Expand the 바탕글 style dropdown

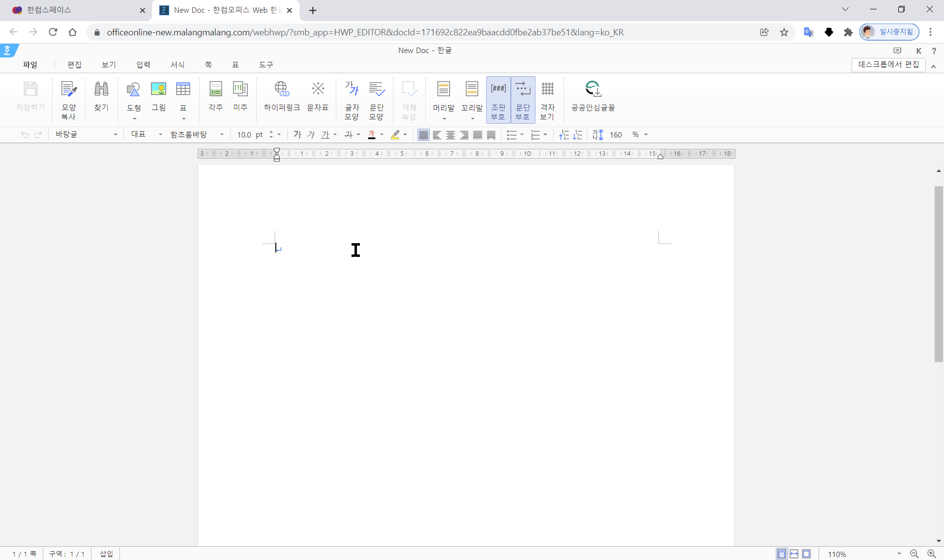pyautogui.click(x=116, y=135)
